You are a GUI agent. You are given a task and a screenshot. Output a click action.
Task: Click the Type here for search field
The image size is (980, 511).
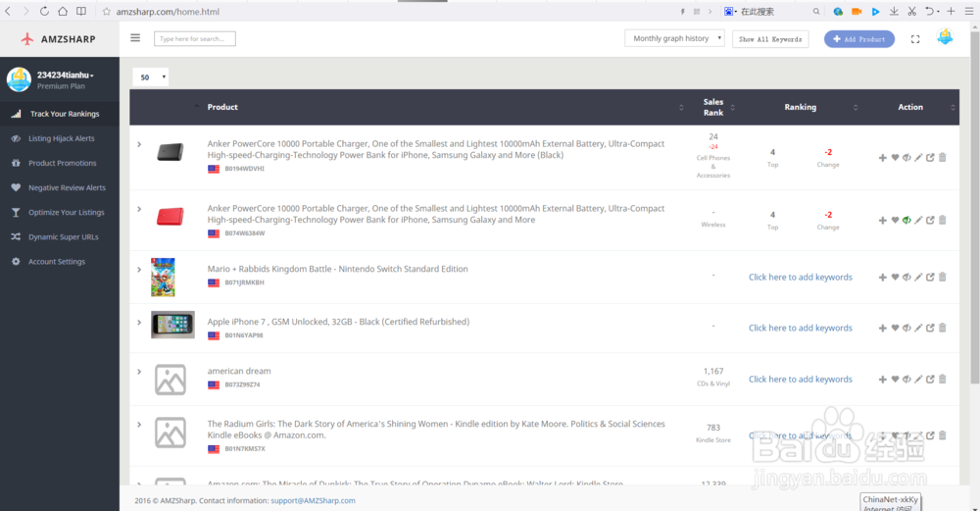click(194, 39)
